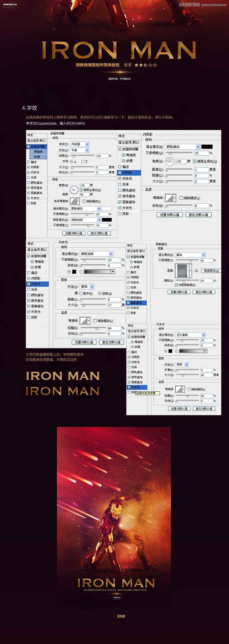This screenshot has width=229, height=644.
Task: Click black shadow color swatch in 斜面和浮雕
Action: click(x=107, y=220)
